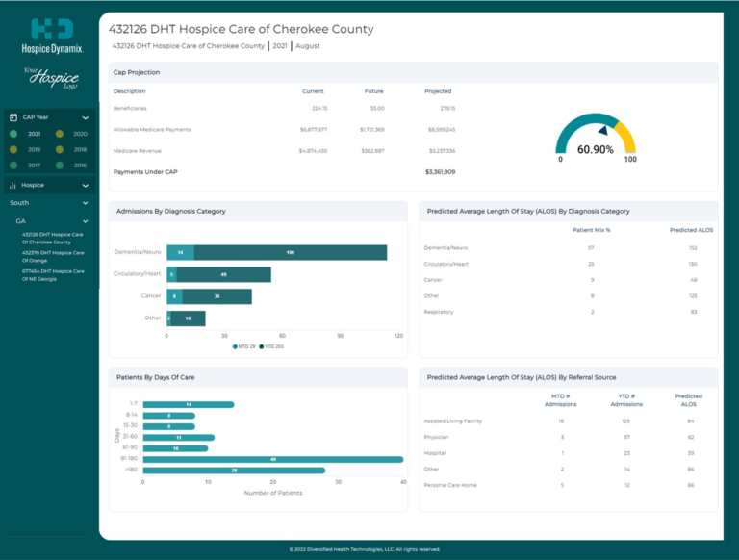Click the MTD # Admissions column header
The height and width of the screenshot is (560, 739).
[x=561, y=400]
